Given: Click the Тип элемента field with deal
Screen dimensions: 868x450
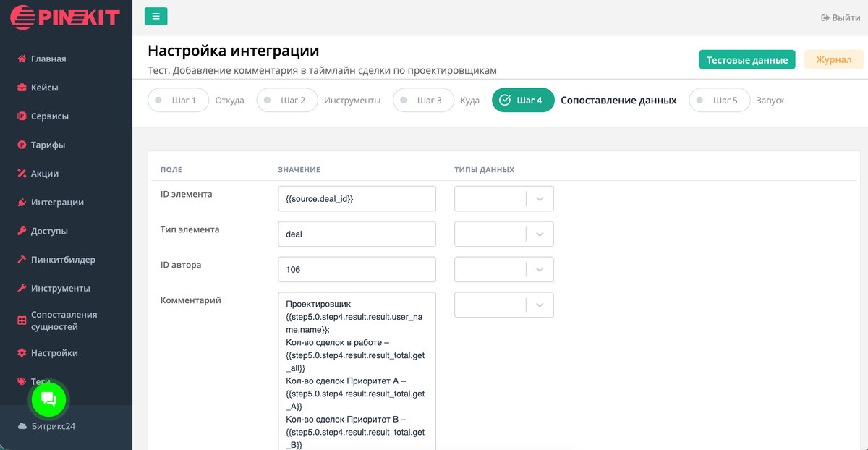Looking at the screenshot, I should [x=357, y=234].
